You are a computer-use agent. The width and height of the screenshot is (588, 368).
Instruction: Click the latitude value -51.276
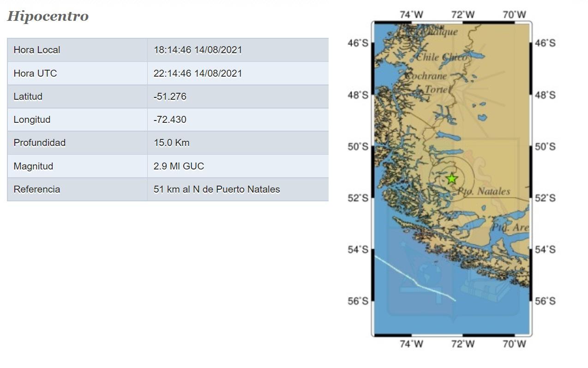170,97
